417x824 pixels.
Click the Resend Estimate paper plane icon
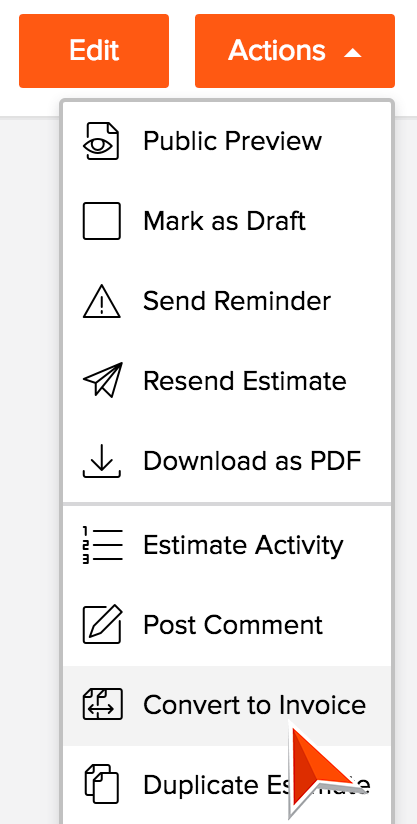102,379
